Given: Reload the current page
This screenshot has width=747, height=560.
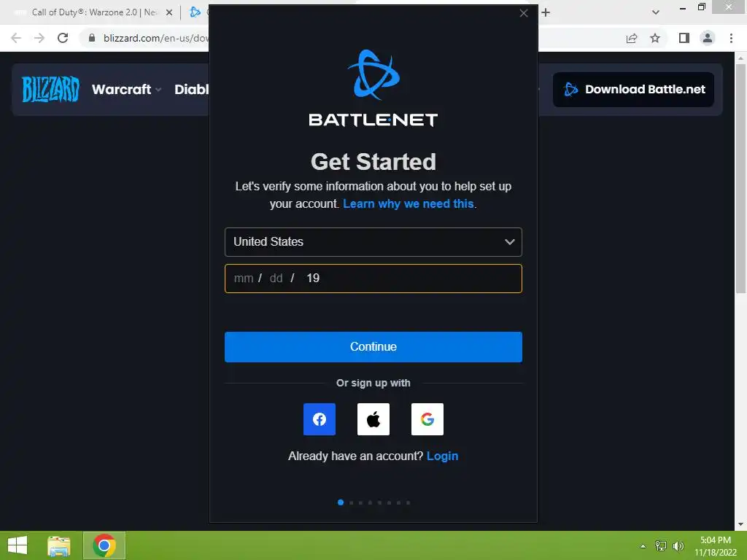Looking at the screenshot, I should click(63, 38).
